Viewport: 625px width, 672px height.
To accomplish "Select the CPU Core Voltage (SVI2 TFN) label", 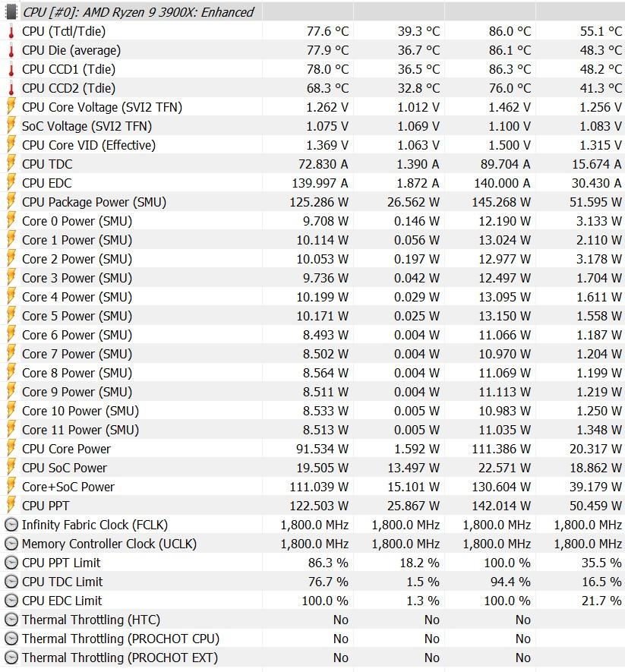I will (102, 107).
